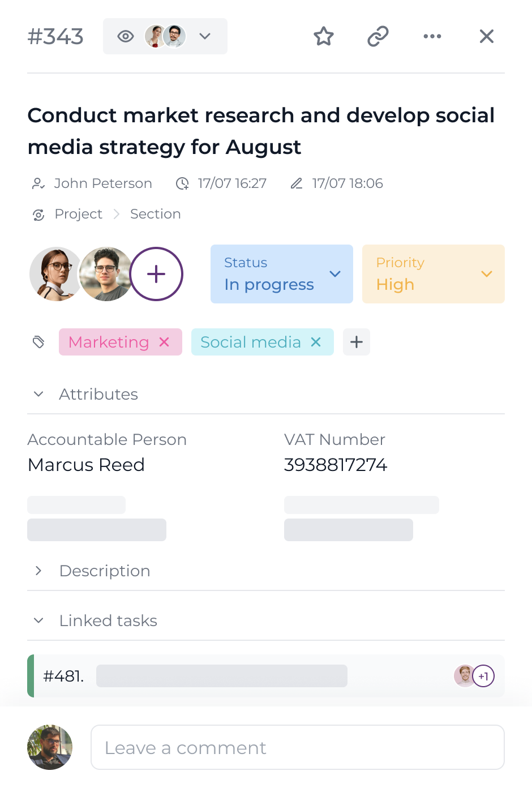This screenshot has width=532, height=788.
Task: Open the watchers dropdown chevron
Action: (205, 36)
